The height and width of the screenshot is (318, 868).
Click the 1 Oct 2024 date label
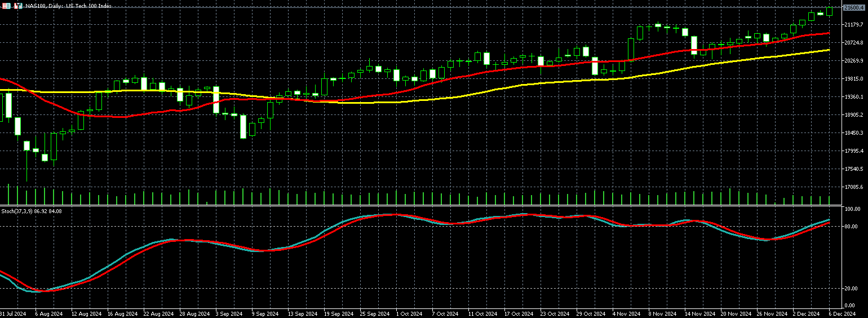409,313
